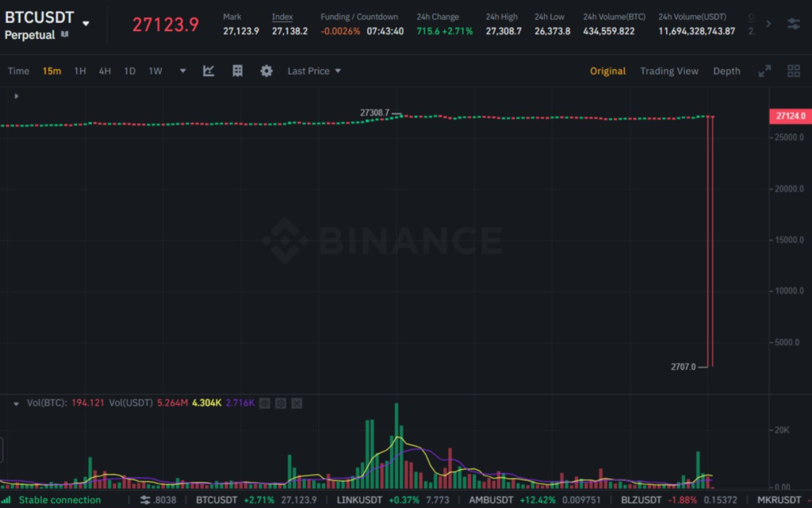Expand the chart to fullscreen
Screen dimensions: 812x508
click(765, 71)
